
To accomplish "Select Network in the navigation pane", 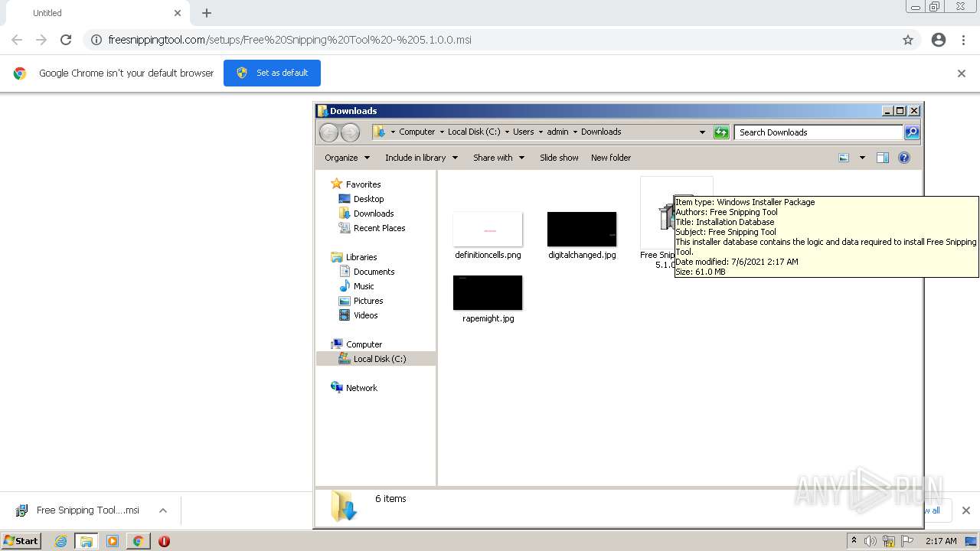I will 361,388.
